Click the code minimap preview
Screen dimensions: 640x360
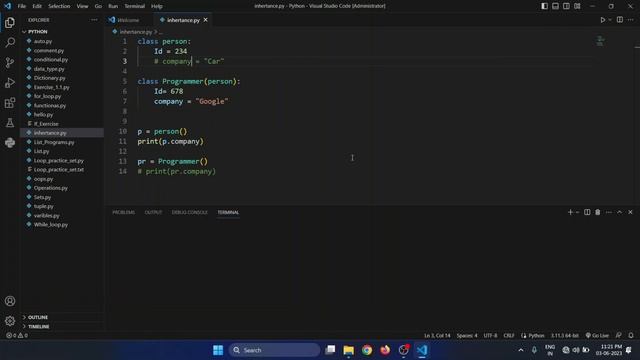click(x=600, y=41)
